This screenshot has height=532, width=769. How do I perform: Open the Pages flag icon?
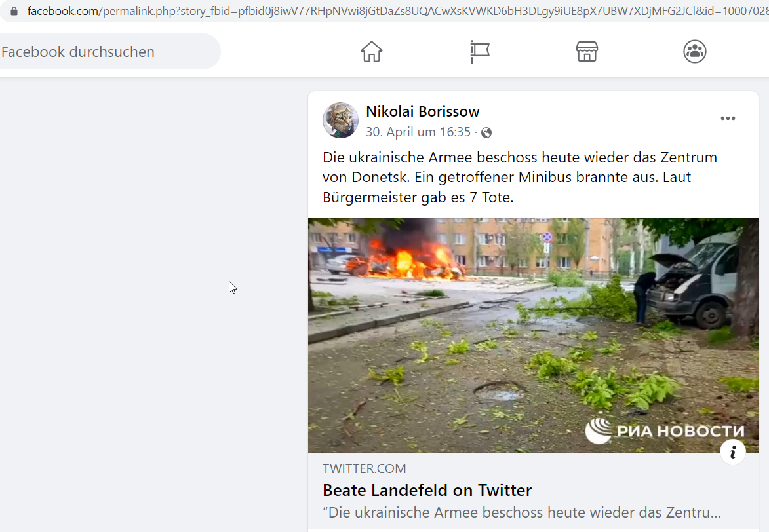pyautogui.click(x=480, y=52)
